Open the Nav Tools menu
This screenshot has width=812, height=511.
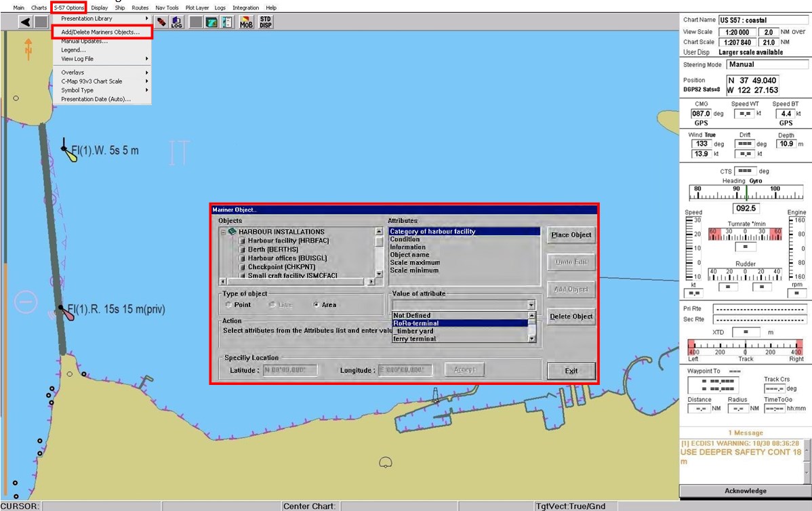tap(167, 7)
